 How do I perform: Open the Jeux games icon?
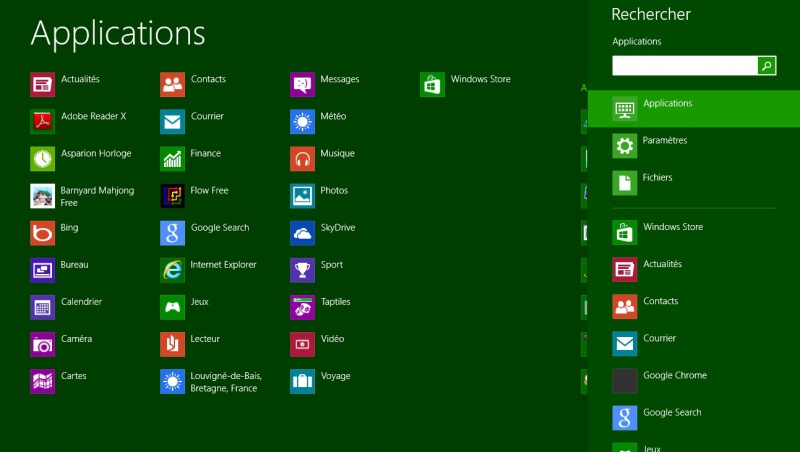click(172, 307)
